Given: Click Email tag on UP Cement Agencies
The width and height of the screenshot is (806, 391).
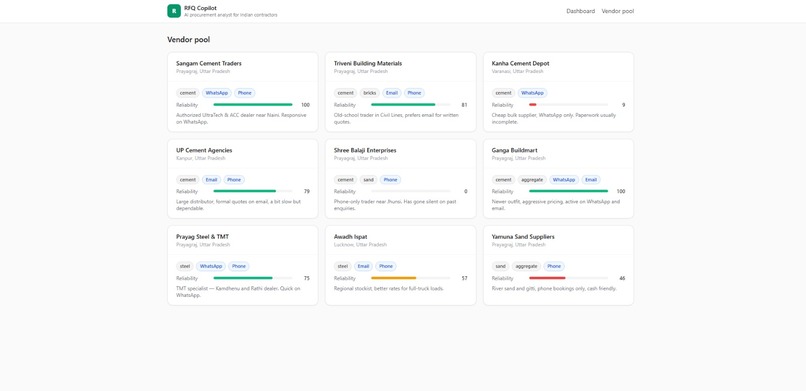Looking at the screenshot, I should click(x=211, y=180).
